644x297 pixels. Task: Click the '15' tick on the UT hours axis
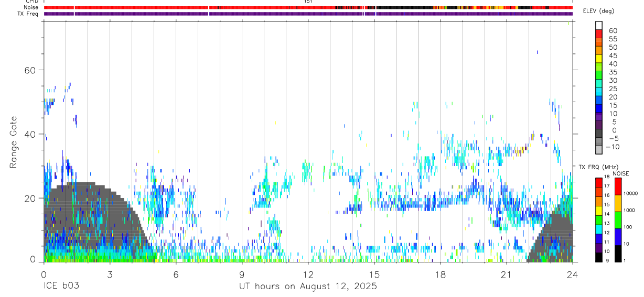374,274
